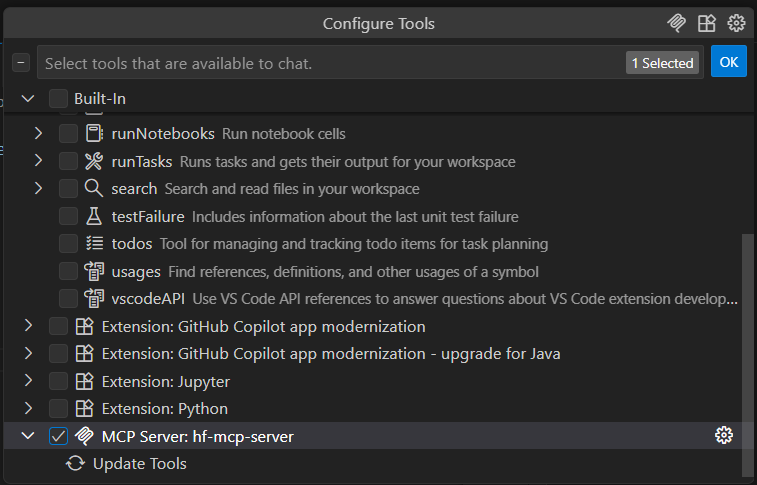Open settings gear in Configure Tools header

(x=736, y=23)
